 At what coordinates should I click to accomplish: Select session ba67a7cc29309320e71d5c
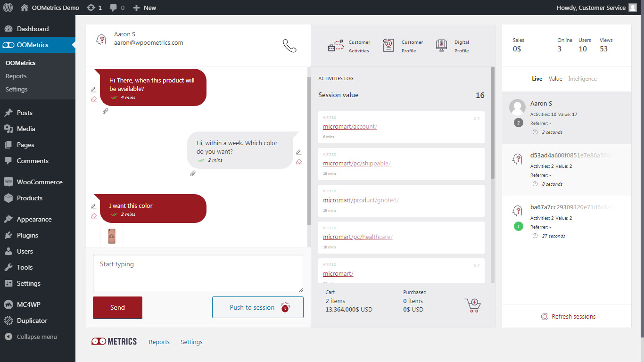[567, 222]
